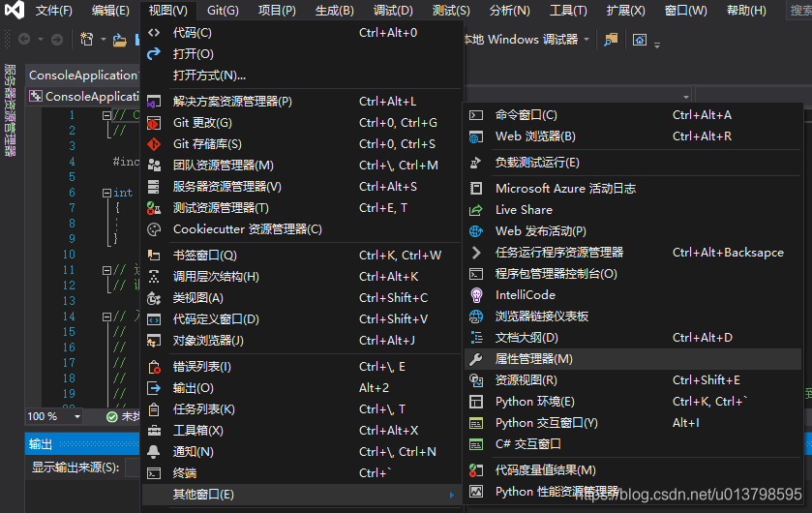Click the 本地 Windows 调试器 start button
Image resolution: width=812 pixels, height=513 pixels.
pyautogui.click(x=521, y=40)
